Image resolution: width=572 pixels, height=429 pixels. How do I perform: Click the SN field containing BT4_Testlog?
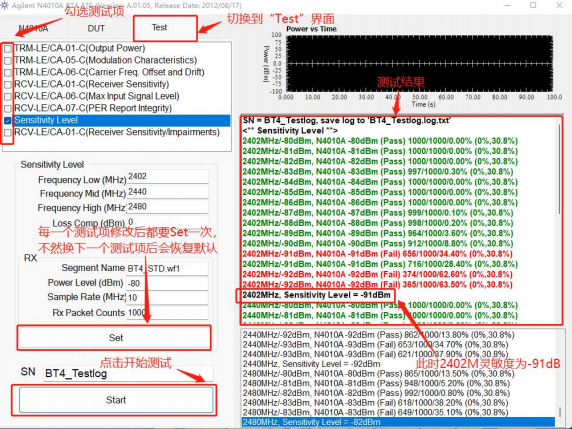(x=128, y=374)
